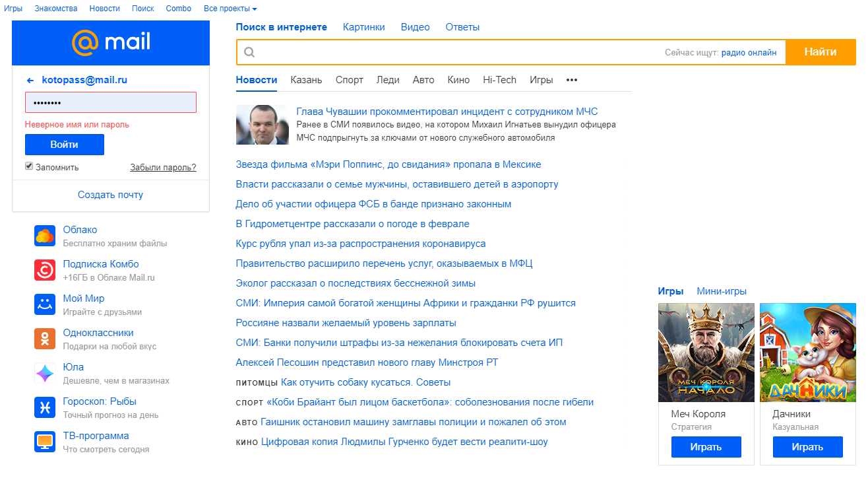This screenshot has width=868, height=480.
Task: Open the Дачники game image
Action: (808, 353)
